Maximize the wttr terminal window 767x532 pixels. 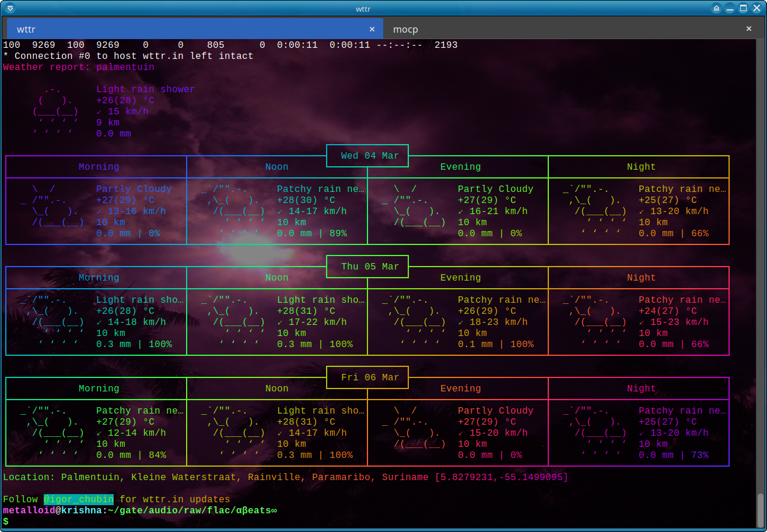pyautogui.click(x=744, y=8)
